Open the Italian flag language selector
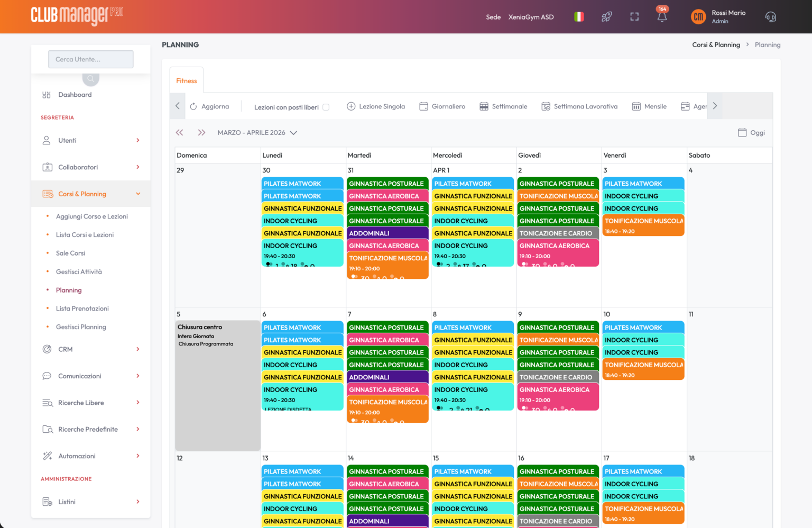Screen dimensions: 812x528 pos(579,17)
